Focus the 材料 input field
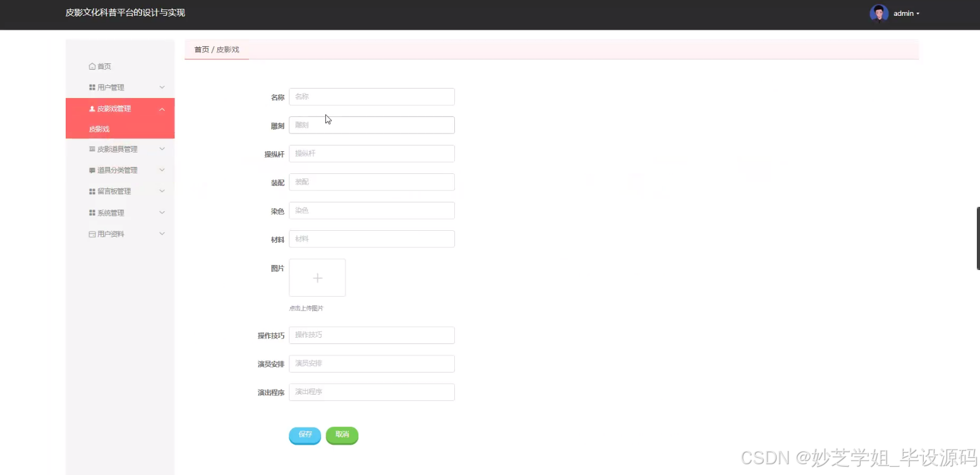 (x=372, y=239)
